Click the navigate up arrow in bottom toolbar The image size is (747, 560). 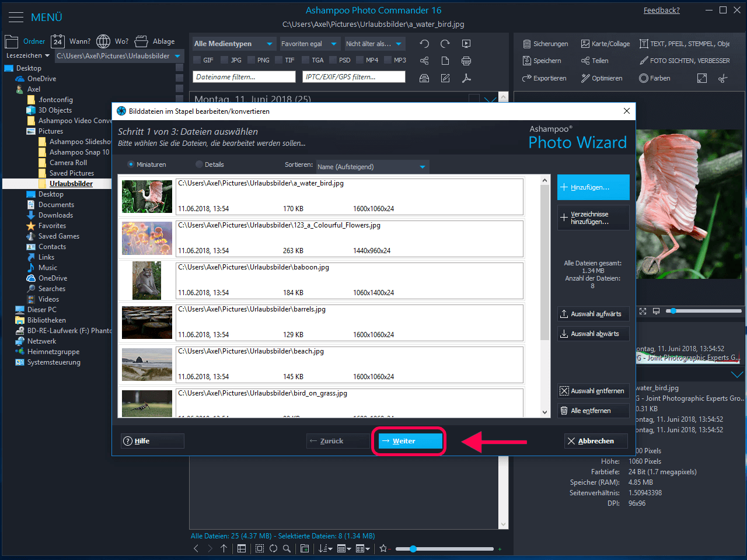tap(224, 548)
